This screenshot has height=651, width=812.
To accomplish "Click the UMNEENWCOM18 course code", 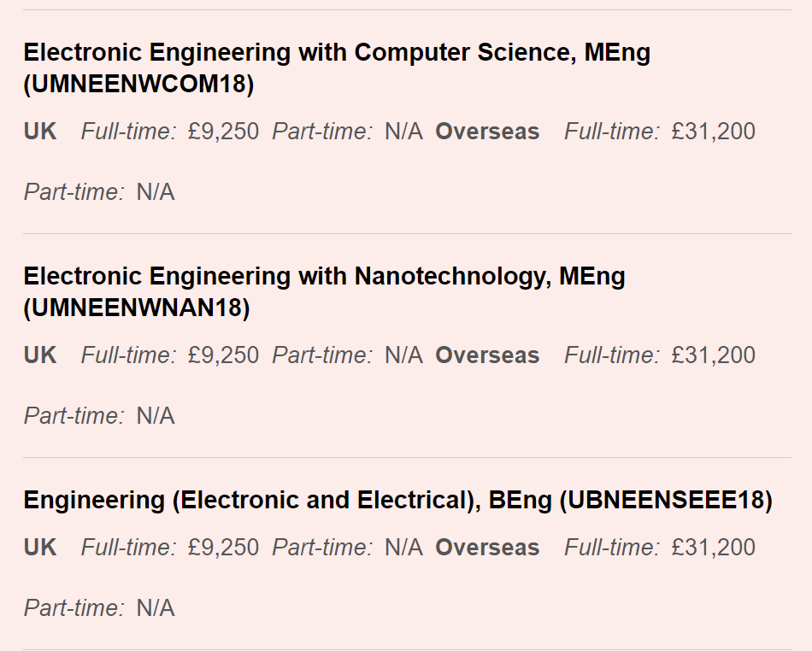I will [138, 84].
